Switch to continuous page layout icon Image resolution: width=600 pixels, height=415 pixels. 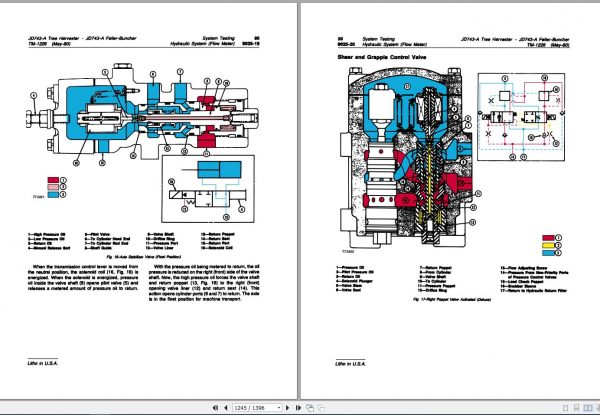tap(576, 408)
